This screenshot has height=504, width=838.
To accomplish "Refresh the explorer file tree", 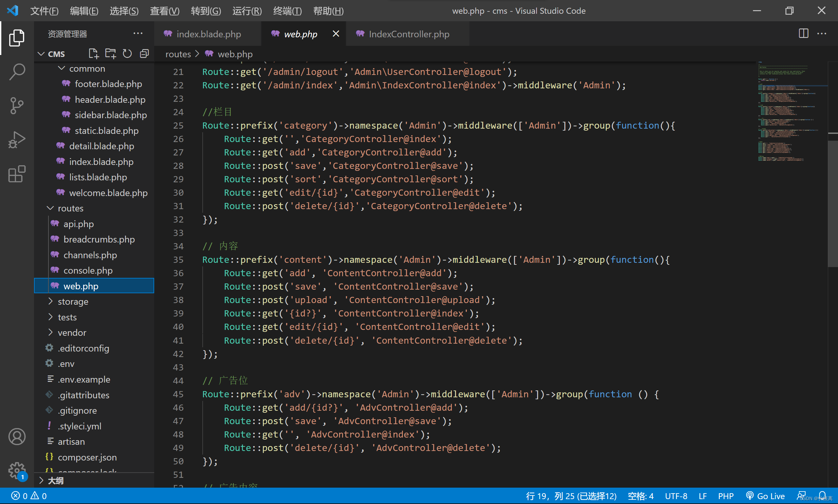I will (x=127, y=54).
